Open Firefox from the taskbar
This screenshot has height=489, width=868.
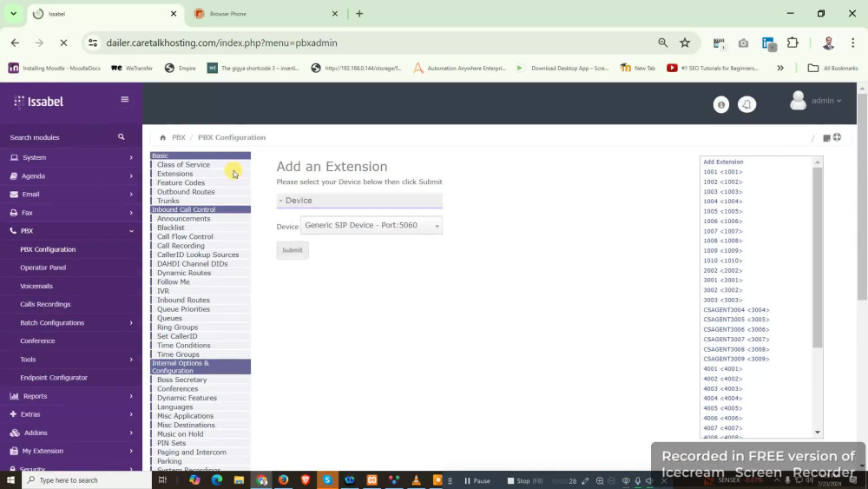284,480
